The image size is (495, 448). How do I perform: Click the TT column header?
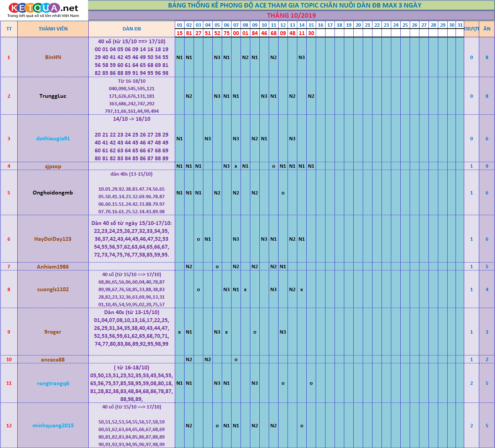9,29
